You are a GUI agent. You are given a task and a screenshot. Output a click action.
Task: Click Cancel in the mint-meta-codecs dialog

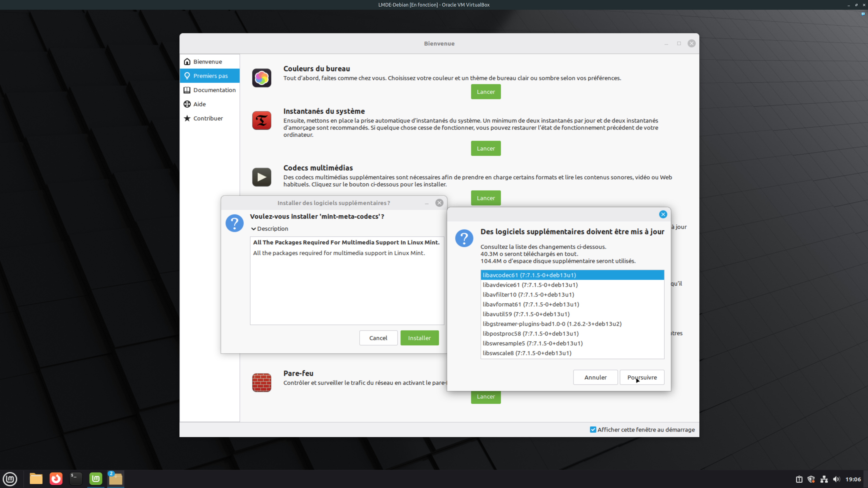click(378, 338)
